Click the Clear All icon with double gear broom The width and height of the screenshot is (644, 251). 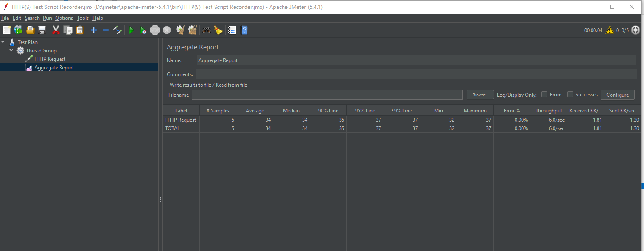[193, 30]
